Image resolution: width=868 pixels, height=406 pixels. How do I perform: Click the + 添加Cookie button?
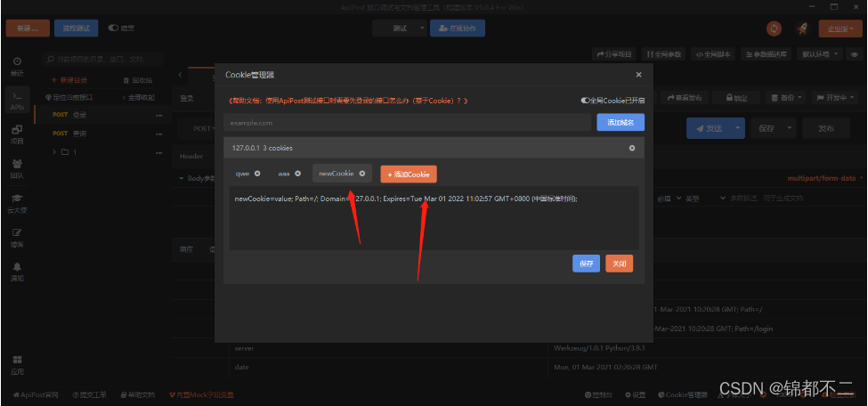[x=409, y=174]
